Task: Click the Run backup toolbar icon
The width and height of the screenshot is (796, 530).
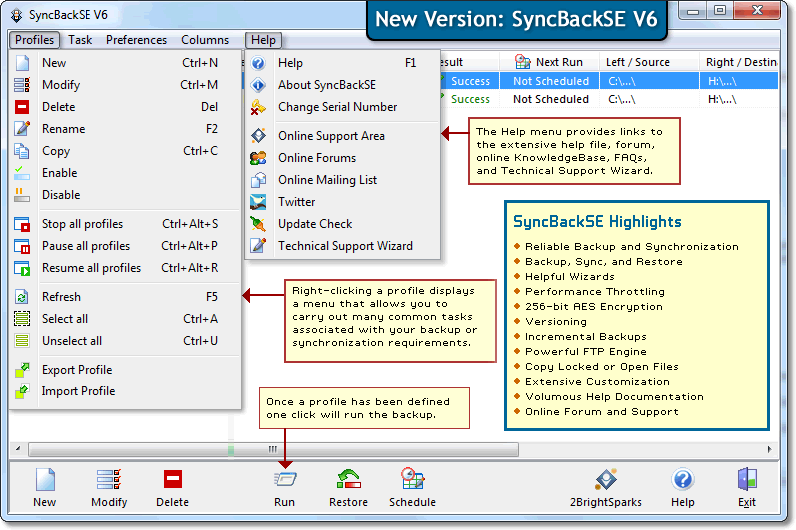Action: coord(284,481)
